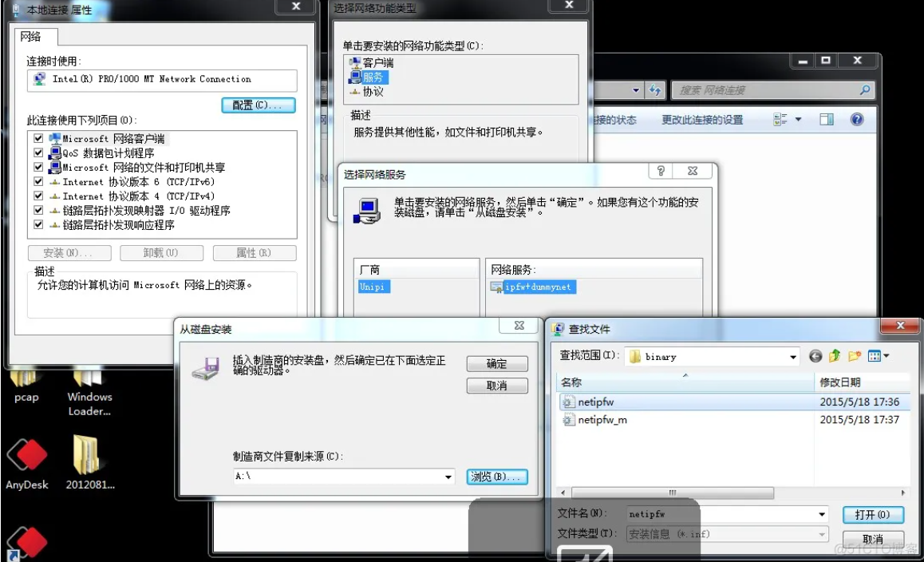The height and width of the screenshot is (562, 924).
Task: Expand the binary folder location dropdown
Action: point(793,357)
